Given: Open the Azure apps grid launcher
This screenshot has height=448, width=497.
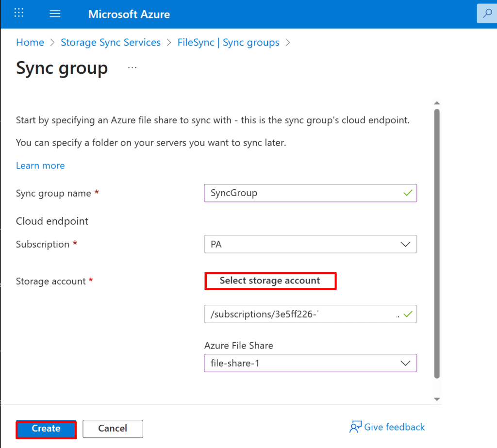Looking at the screenshot, I should tap(19, 14).
